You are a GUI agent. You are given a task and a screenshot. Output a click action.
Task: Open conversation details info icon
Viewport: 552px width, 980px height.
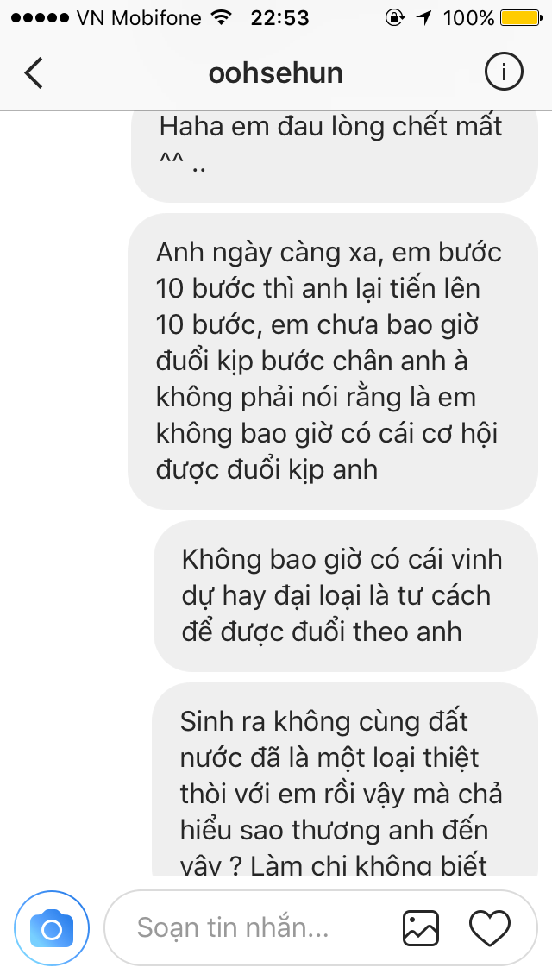[x=503, y=72]
